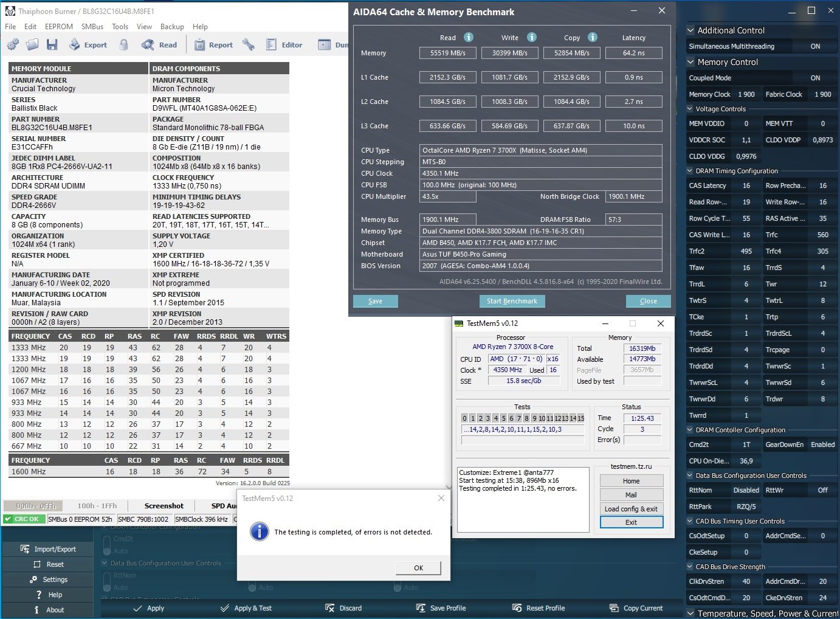Collapse CAD Bus Drive Strength group
Screen dimensions: 840x619
(x=690, y=567)
